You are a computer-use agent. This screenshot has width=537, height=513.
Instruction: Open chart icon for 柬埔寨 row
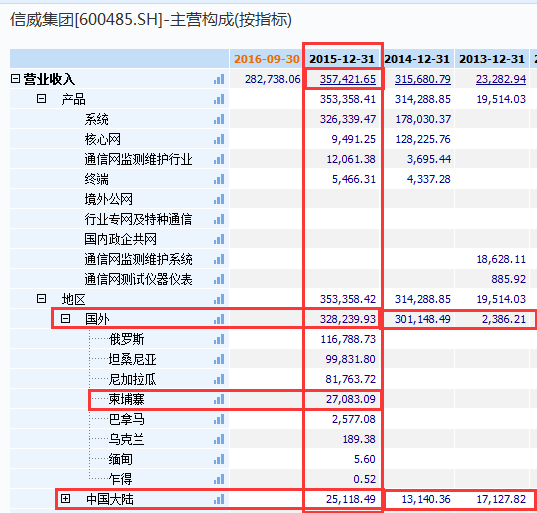point(219,399)
